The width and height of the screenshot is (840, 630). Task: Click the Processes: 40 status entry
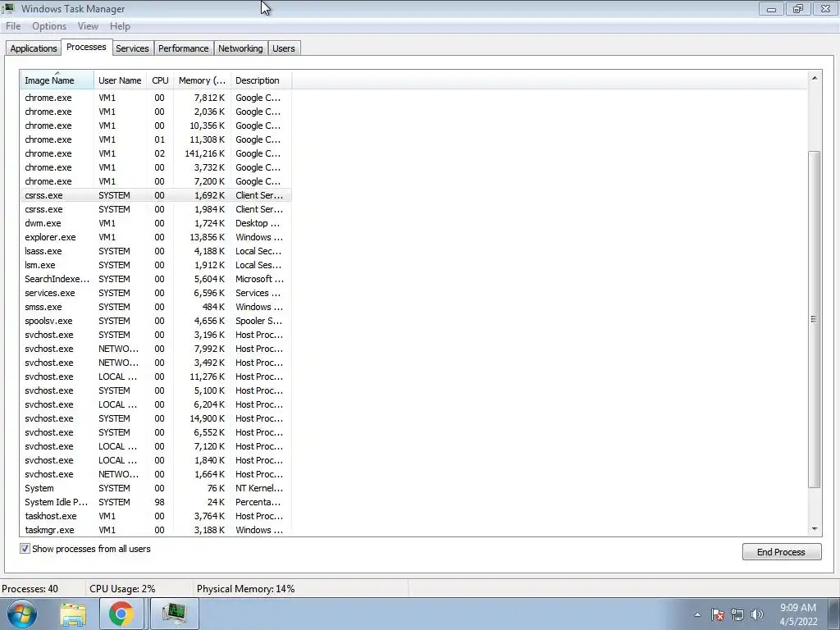coord(30,589)
